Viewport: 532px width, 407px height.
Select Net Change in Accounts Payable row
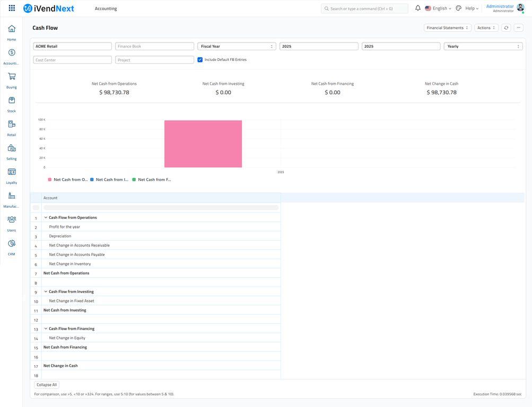(161, 254)
